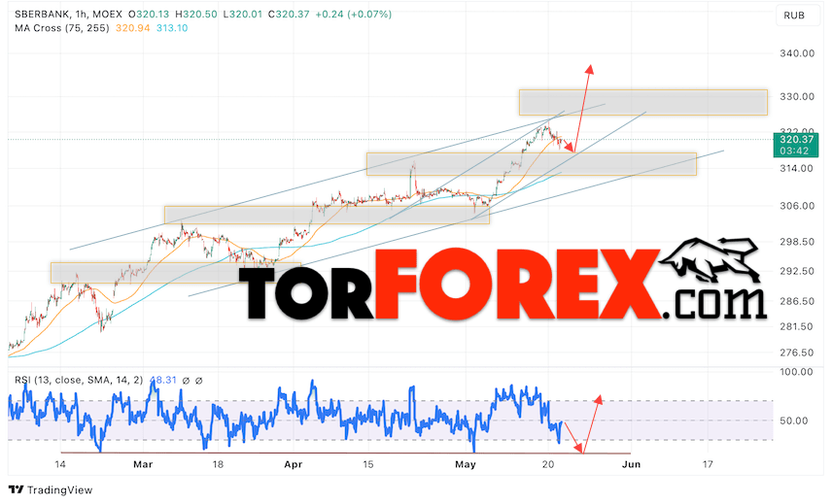Click the first RSI circle-slash icon

(x=186, y=381)
